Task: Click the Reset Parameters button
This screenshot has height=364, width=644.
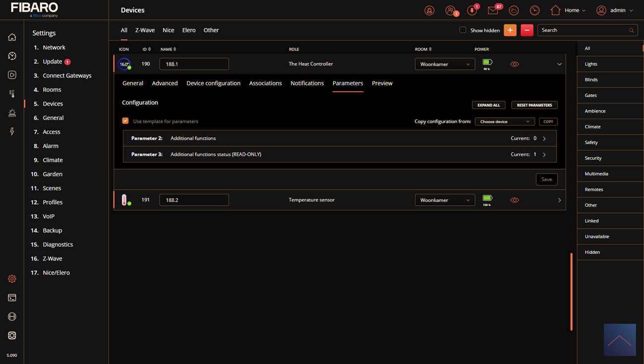Action: click(534, 105)
